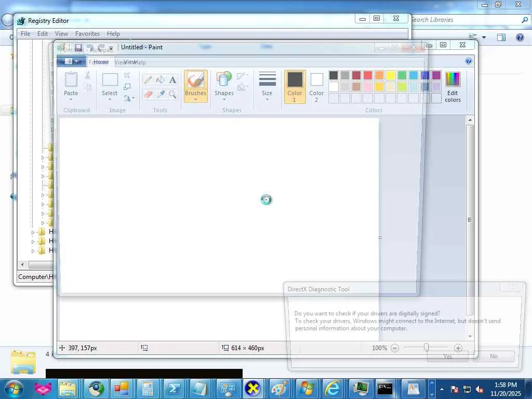The width and height of the screenshot is (532, 399).
Task: Open the Help menu in Registry Editor
Action: (x=113, y=34)
